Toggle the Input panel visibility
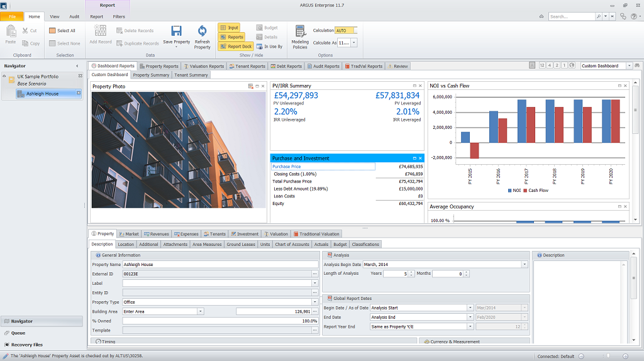The image size is (644, 361). coord(229,28)
